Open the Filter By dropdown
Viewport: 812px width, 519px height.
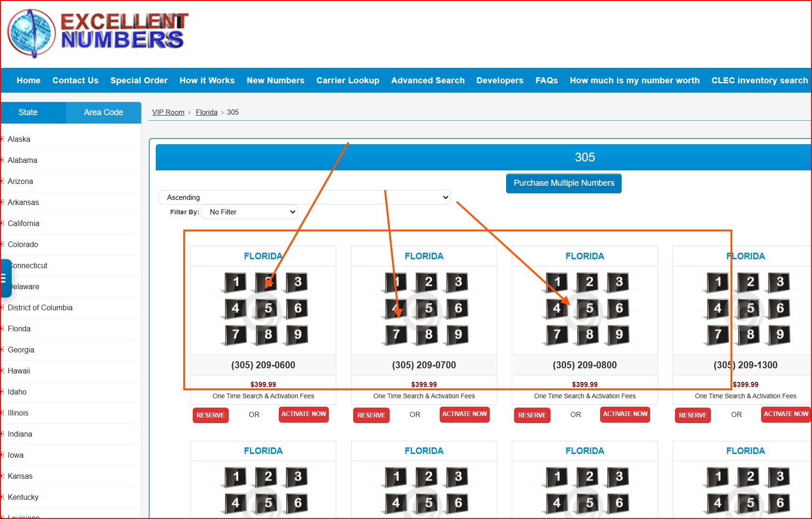[250, 212]
